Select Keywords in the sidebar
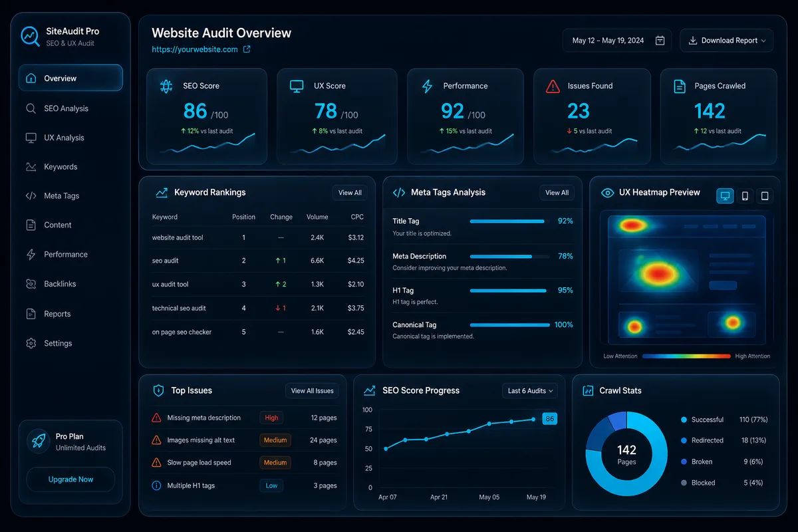 pyautogui.click(x=70, y=167)
